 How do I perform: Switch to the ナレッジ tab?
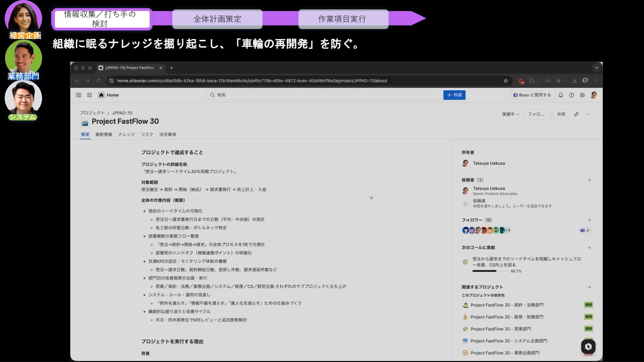[x=126, y=134]
